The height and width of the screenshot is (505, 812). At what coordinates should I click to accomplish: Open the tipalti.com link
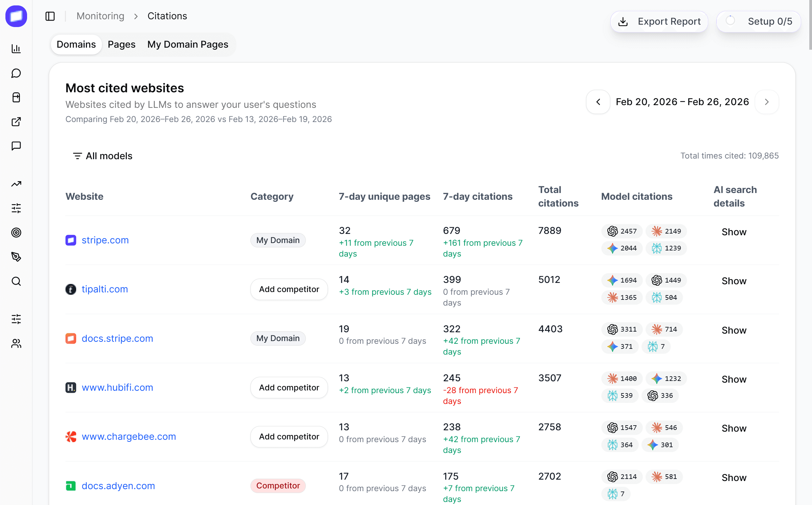coord(105,289)
